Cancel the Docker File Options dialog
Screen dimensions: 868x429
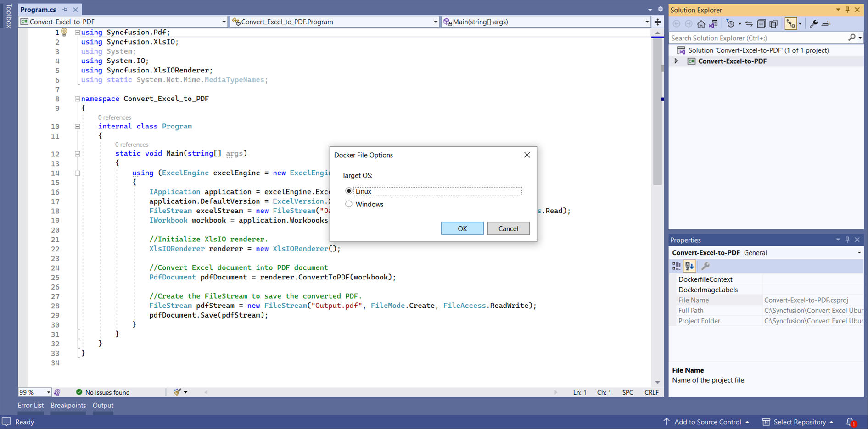[x=508, y=228]
